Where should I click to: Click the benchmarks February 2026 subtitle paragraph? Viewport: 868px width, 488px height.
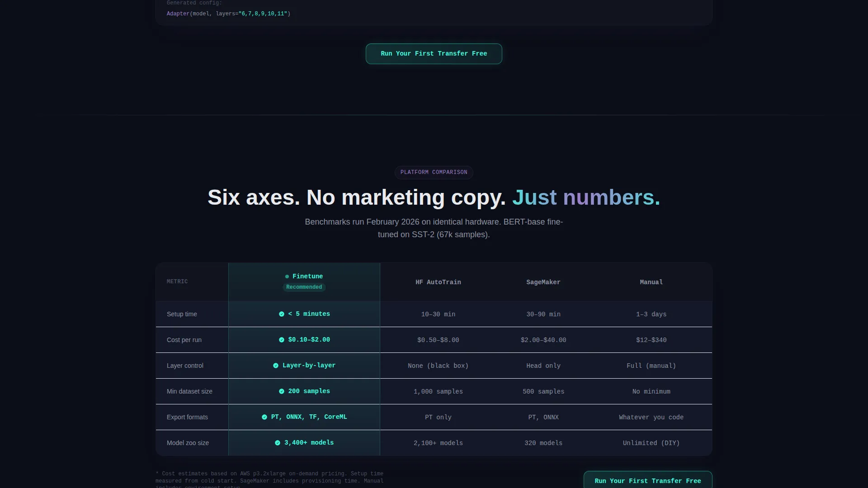pos(434,228)
